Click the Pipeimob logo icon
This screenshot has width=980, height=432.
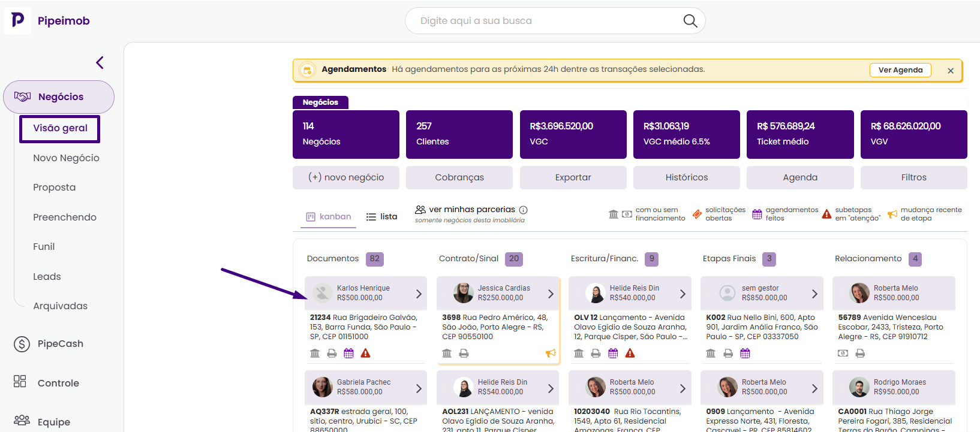[x=18, y=20]
